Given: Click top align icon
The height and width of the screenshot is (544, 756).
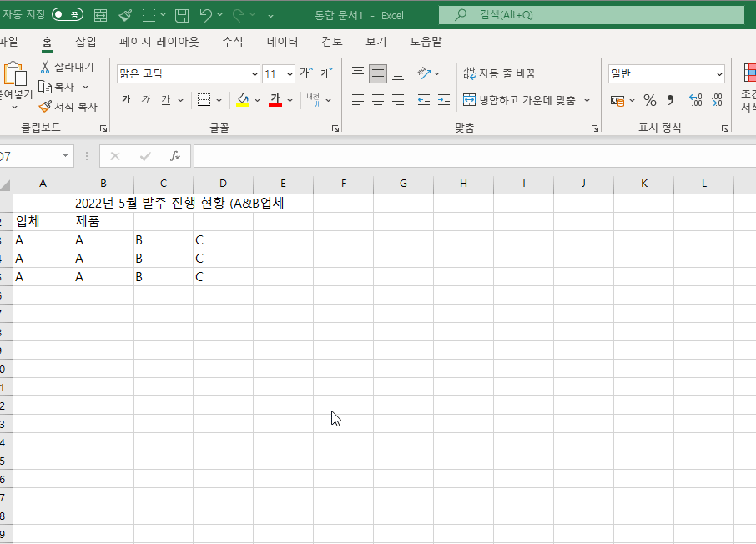Looking at the screenshot, I should click(x=358, y=73).
